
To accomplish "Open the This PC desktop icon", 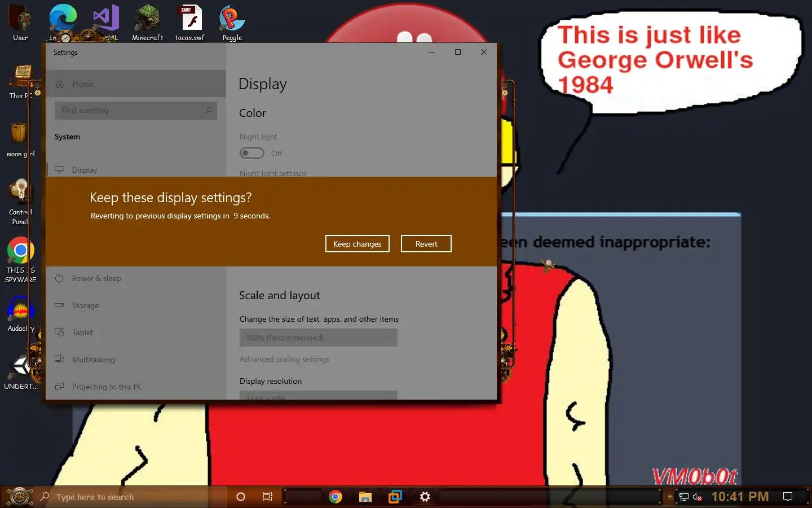I will pyautogui.click(x=21, y=82).
